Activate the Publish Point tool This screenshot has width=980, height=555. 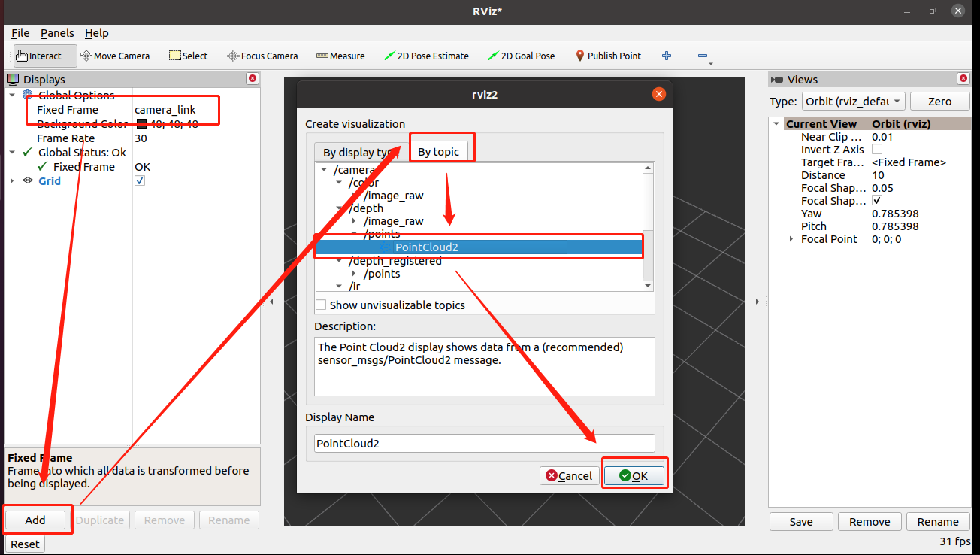pyautogui.click(x=608, y=56)
